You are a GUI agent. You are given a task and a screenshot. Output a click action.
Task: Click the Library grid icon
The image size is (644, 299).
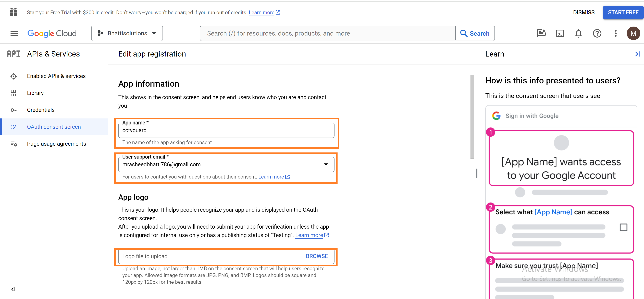point(14,93)
